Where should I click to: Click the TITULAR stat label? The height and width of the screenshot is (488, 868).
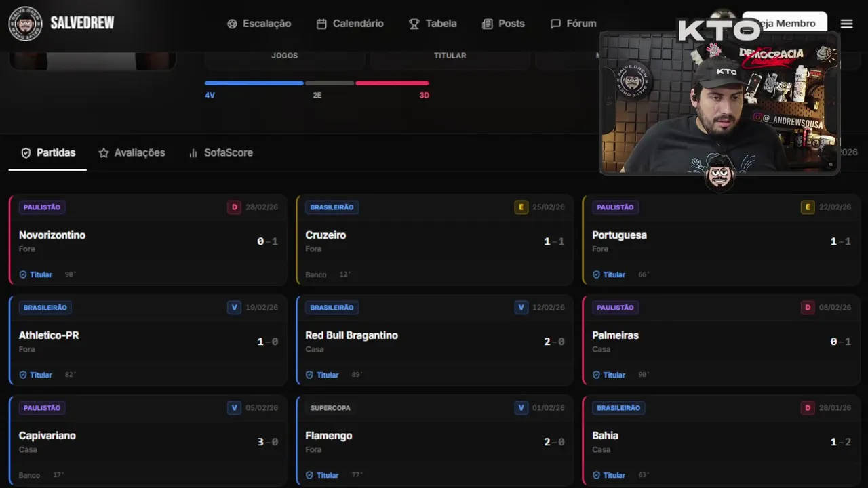450,56
